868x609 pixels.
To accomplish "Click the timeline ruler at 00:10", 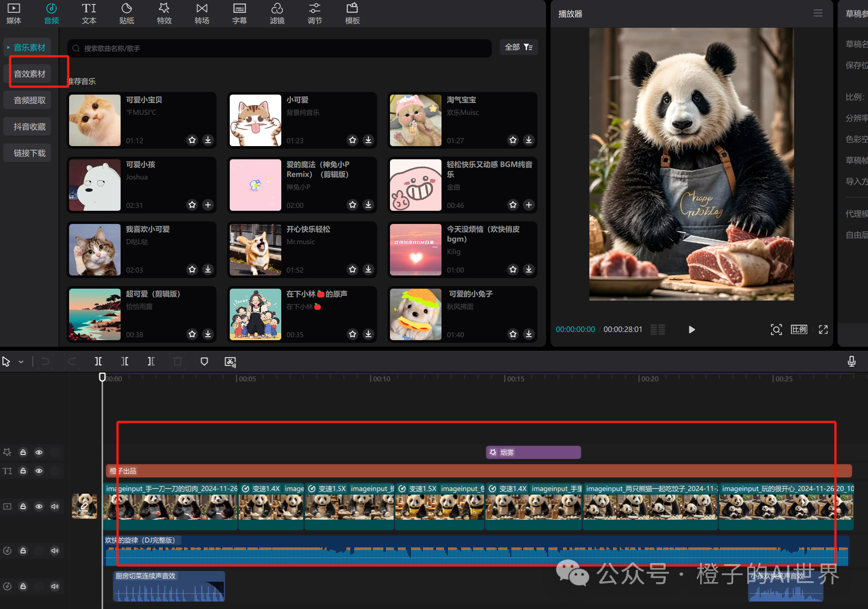I will [x=371, y=378].
